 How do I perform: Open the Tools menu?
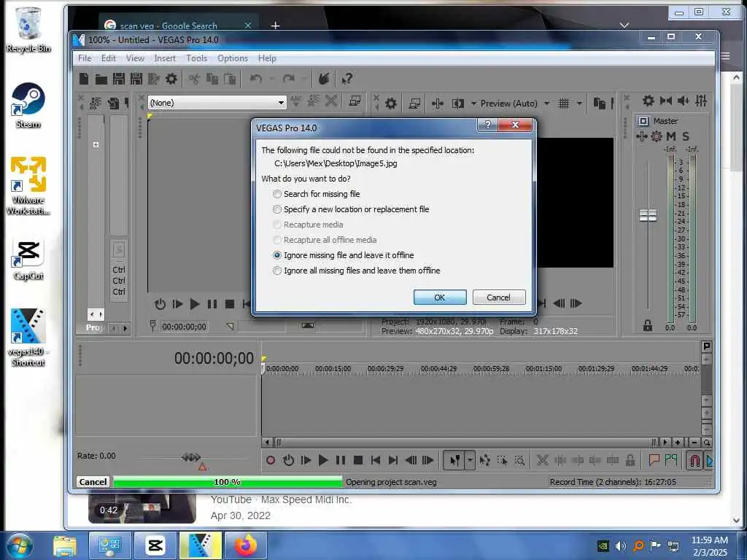point(196,58)
